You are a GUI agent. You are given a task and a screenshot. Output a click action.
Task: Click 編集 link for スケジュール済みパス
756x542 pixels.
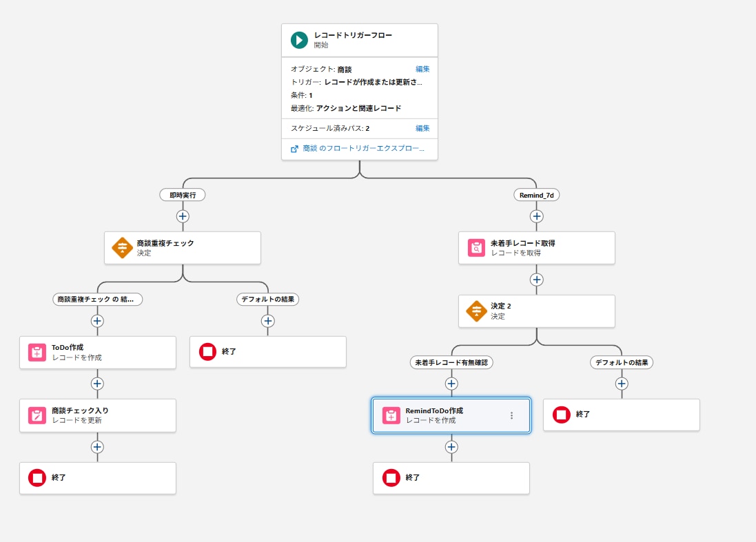[x=422, y=129]
